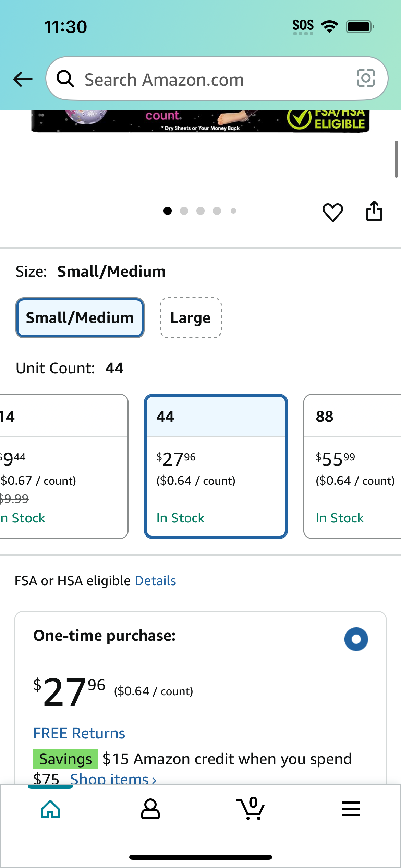Jump to second image carousel dot
This screenshot has width=401, height=868.
(184, 211)
